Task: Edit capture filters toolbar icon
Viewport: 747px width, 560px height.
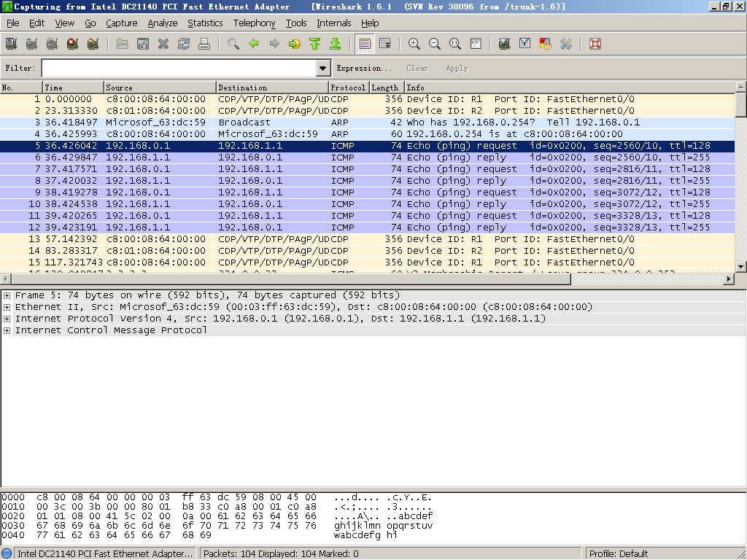Action: 505,44
